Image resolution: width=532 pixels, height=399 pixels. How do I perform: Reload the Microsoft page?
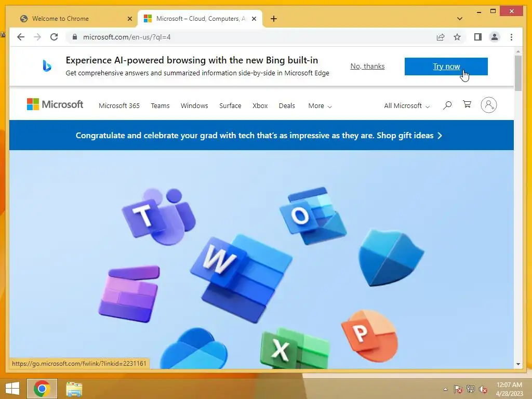(54, 37)
